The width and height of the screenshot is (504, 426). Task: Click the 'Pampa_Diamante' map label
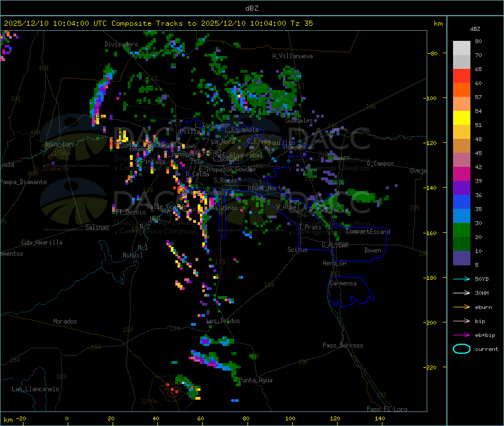click(24, 182)
